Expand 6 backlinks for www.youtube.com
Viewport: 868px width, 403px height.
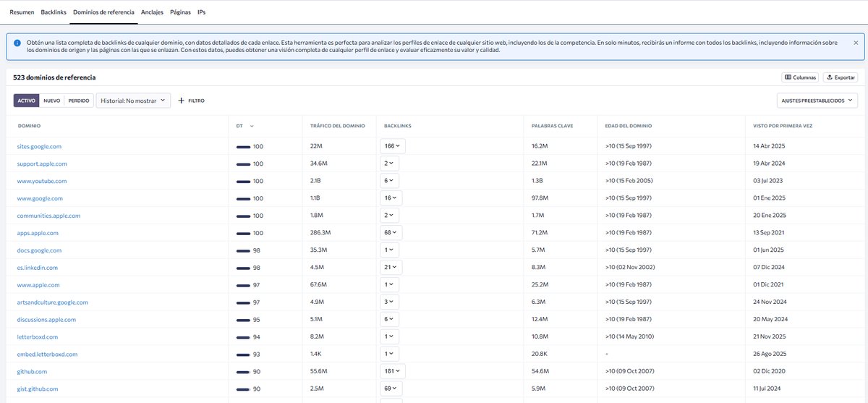pos(390,181)
